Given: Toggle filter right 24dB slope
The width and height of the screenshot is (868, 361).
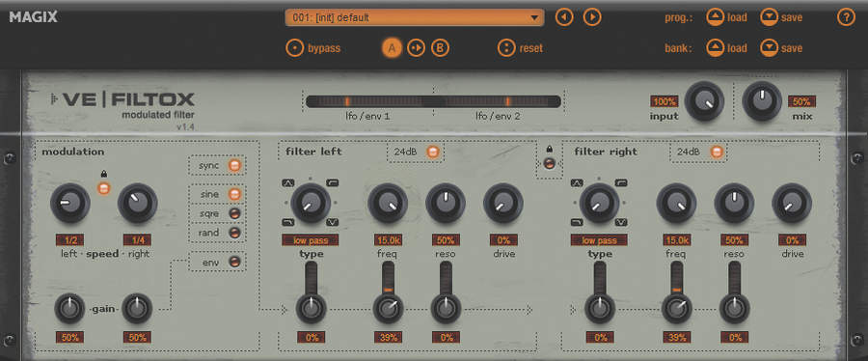Looking at the screenshot, I should pos(717,152).
